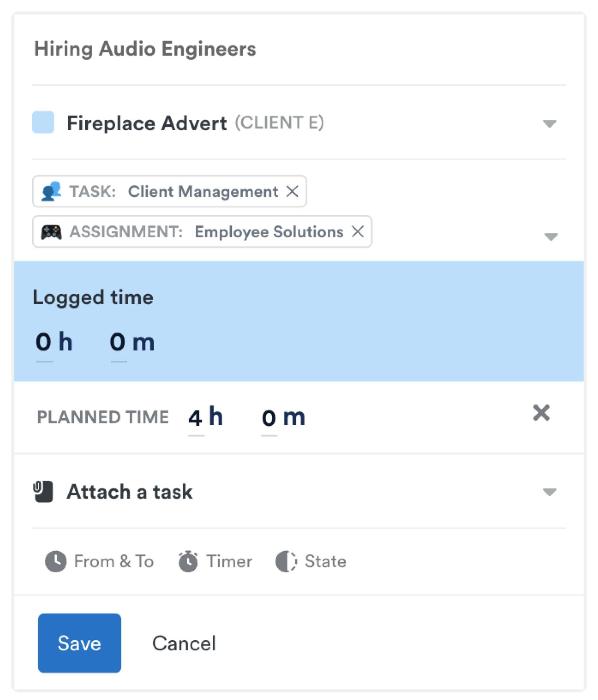Expand the Attach a task dropdown

(549, 492)
